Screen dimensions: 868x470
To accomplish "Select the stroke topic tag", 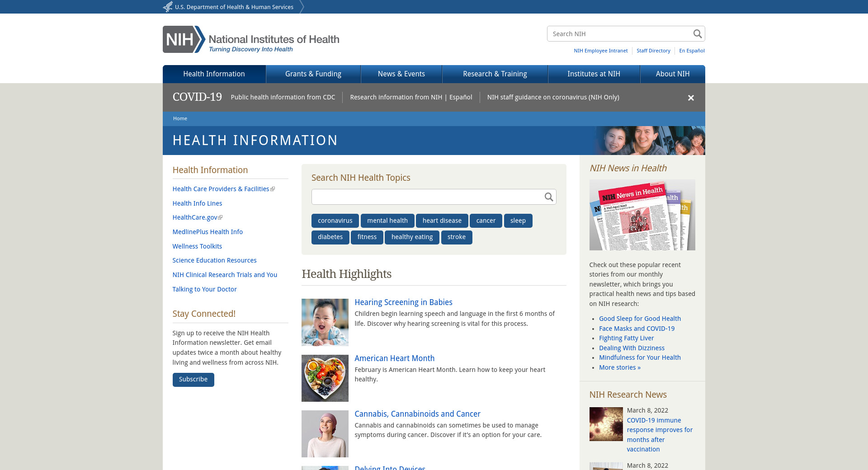I will coord(457,237).
